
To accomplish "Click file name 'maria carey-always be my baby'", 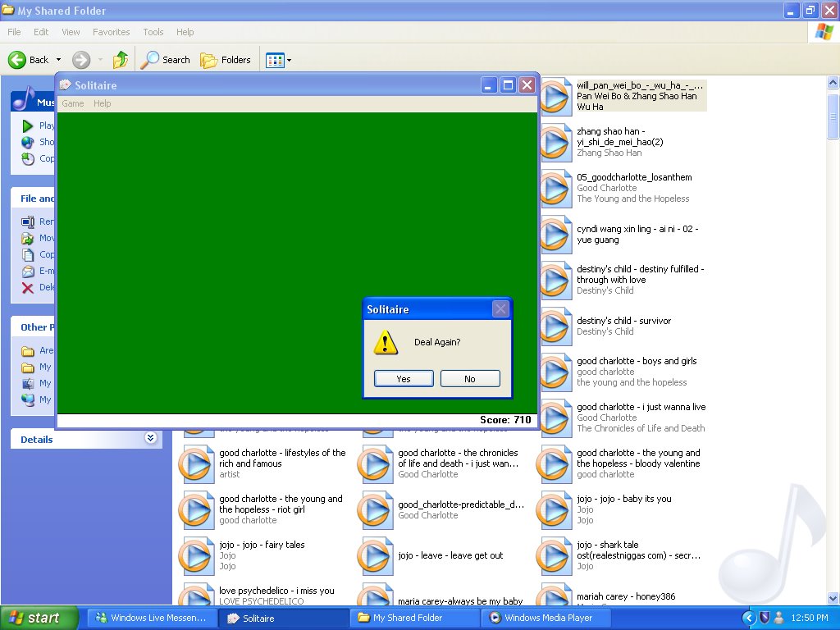I will tap(460, 601).
